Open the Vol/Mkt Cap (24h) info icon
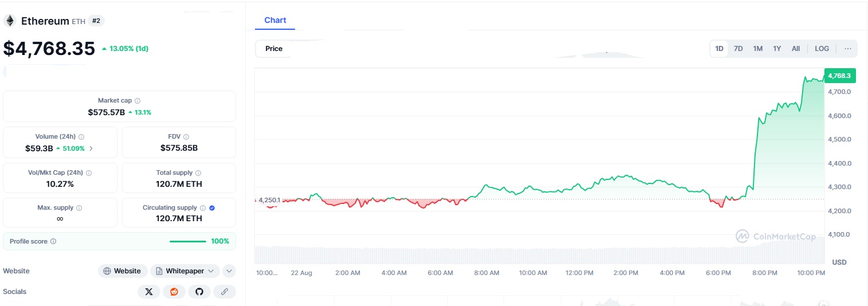 click(89, 172)
